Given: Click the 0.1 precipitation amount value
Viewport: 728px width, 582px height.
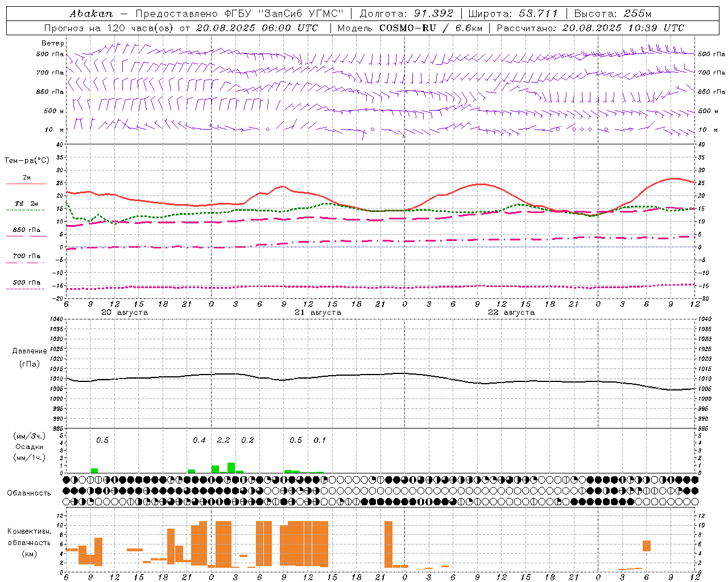Looking at the screenshot, I should pyautogui.click(x=320, y=440).
